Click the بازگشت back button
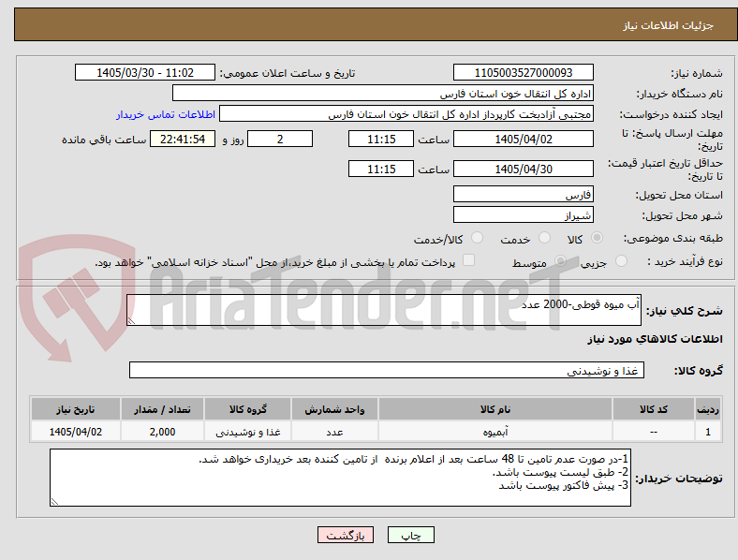The width and height of the screenshot is (738, 560). 346,535
